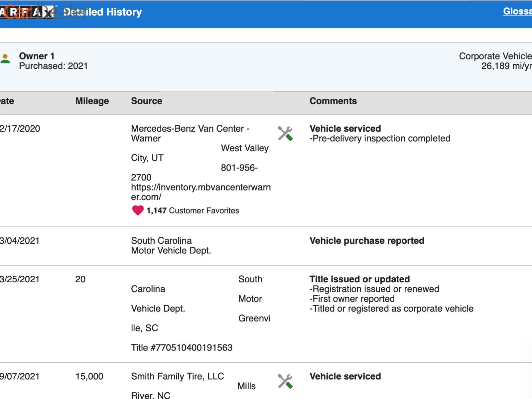Click the wrench icon for Mercedes-Benz service
The height and width of the screenshot is (399, 532).
coord(285,133)
